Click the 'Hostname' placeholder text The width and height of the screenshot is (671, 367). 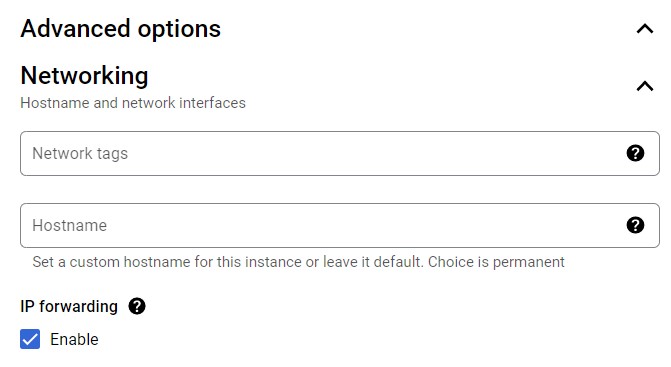coord(70,225)
